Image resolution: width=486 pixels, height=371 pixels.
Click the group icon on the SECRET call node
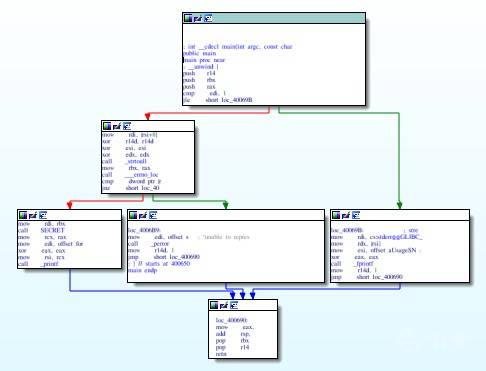43,215
